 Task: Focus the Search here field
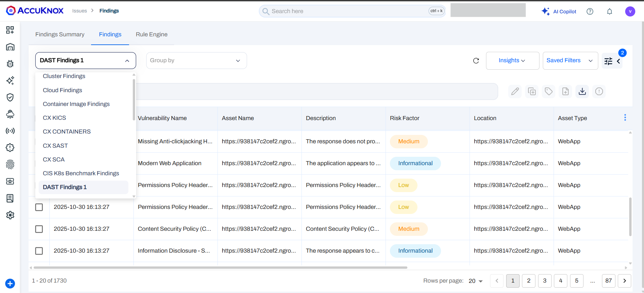pos(352,11)
